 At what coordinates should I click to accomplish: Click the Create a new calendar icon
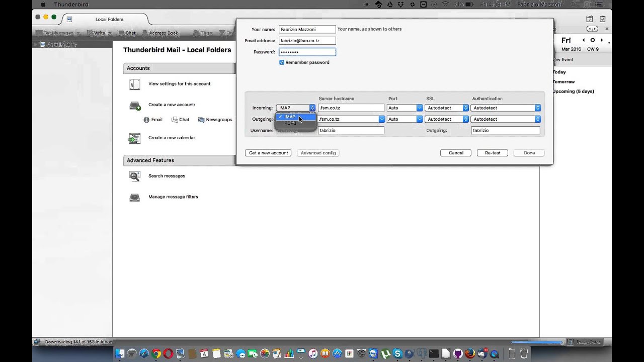(x=134, y=138)
